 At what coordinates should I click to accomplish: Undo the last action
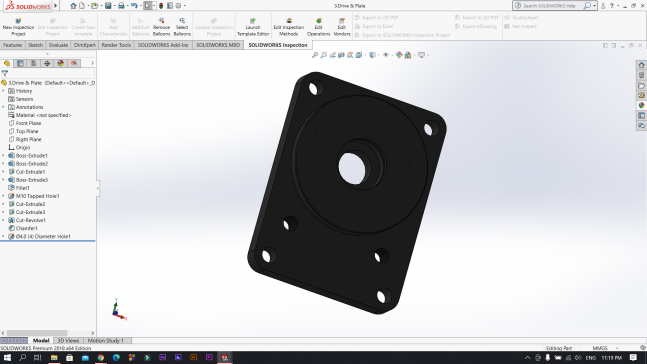pyautogui.click(x=134, y=6)
